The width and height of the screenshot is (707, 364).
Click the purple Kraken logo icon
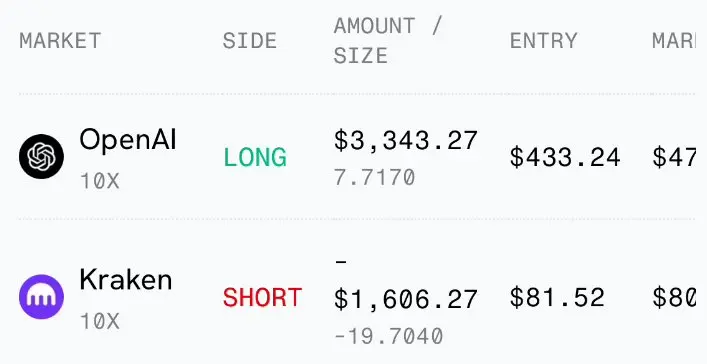point(41,296)
